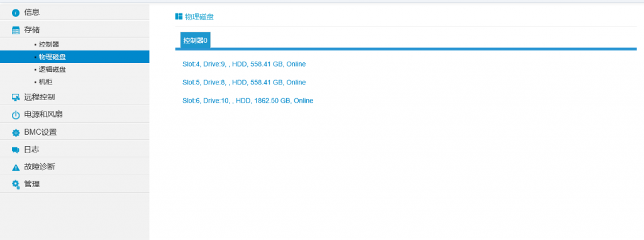644x240 pixels.
Task: Click the 物理磁盘 header grid icon
Action: click(x=179, y=16)
